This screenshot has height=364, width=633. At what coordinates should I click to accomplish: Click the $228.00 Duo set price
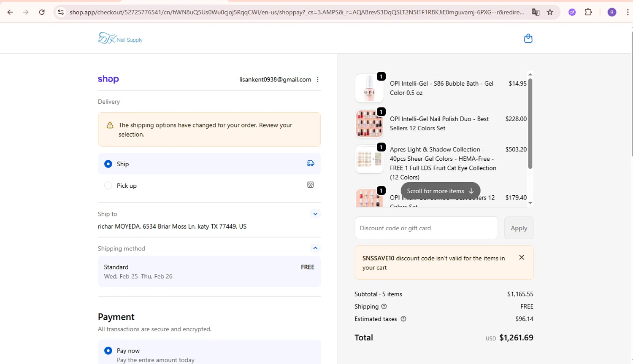[x=516, y=119]
